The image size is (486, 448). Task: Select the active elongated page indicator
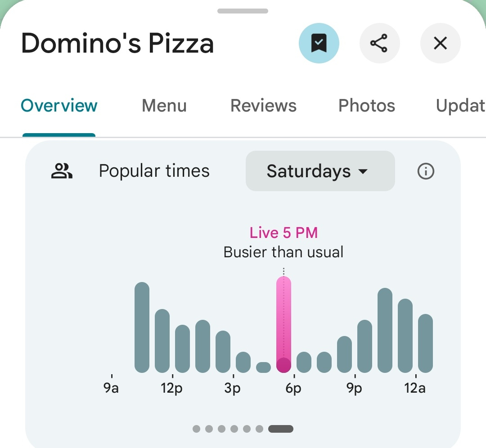[280, 429]
